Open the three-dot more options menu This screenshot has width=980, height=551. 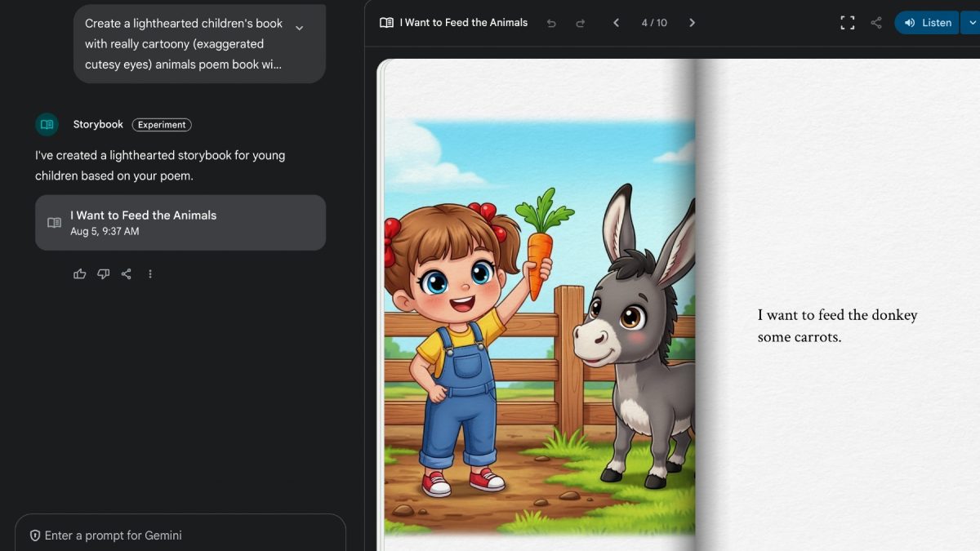pyautogui.click(x=150, y=274)
